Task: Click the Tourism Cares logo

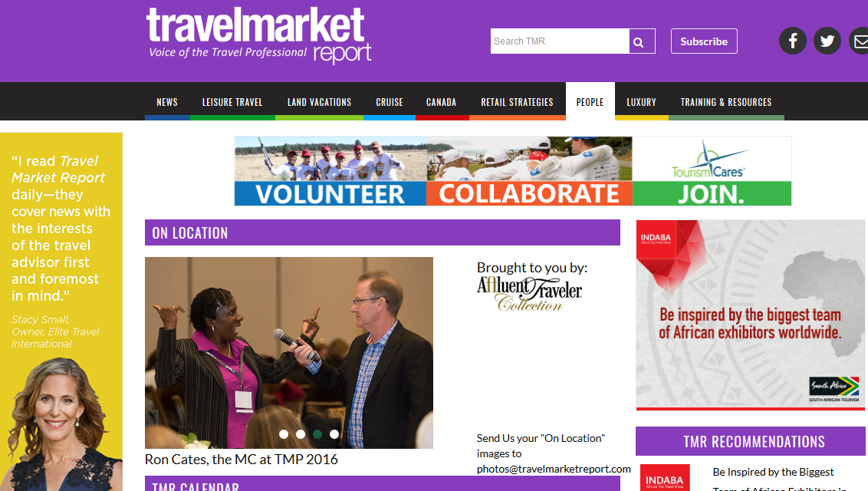Action: [x=712, y=160]
